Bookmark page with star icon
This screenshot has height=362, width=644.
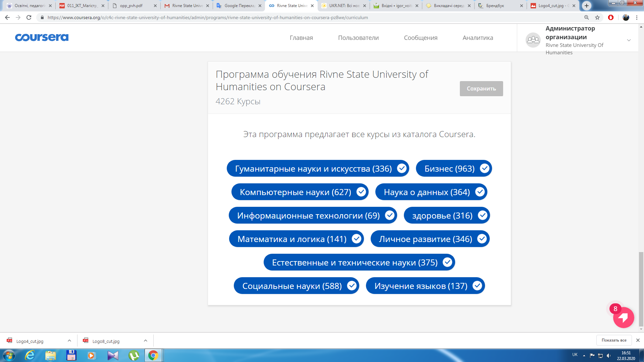click(x=597, y=17)
